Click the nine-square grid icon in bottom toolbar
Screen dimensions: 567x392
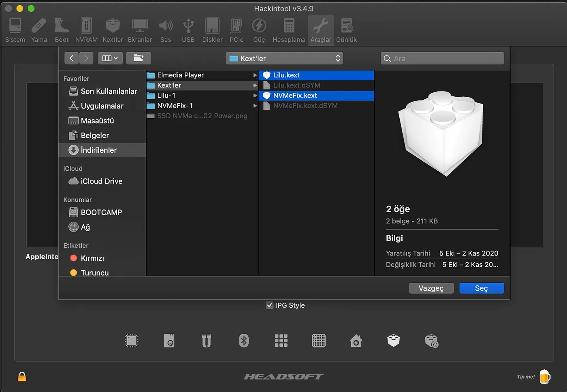[x=281, y=341]
